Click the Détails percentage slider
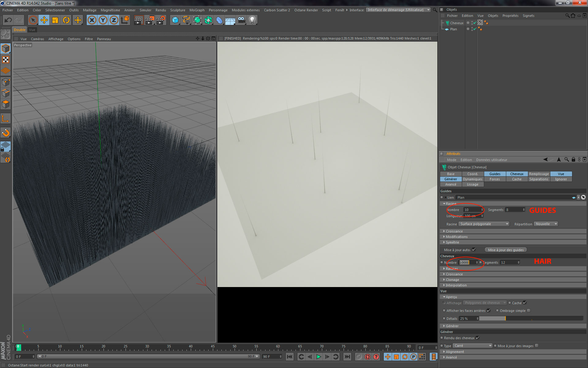The height and width of the screenshot is (368, 588). pos(531,319)
